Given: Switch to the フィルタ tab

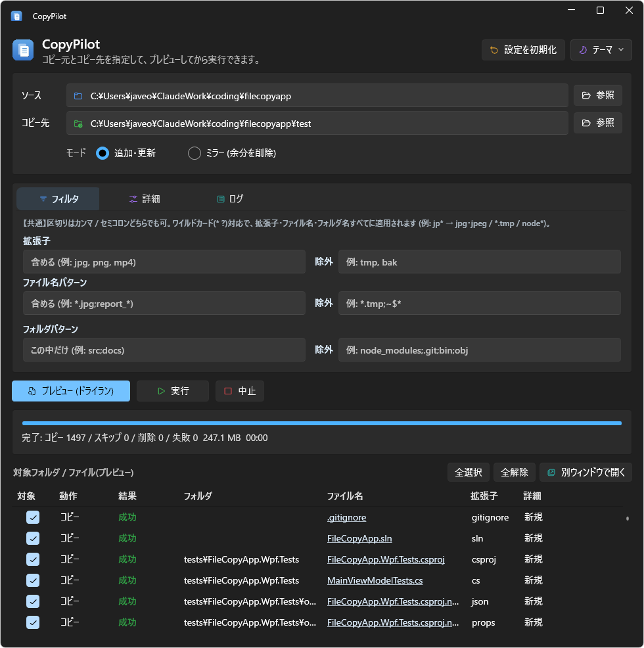Looking at the screenshot, I should click(58, 198).
